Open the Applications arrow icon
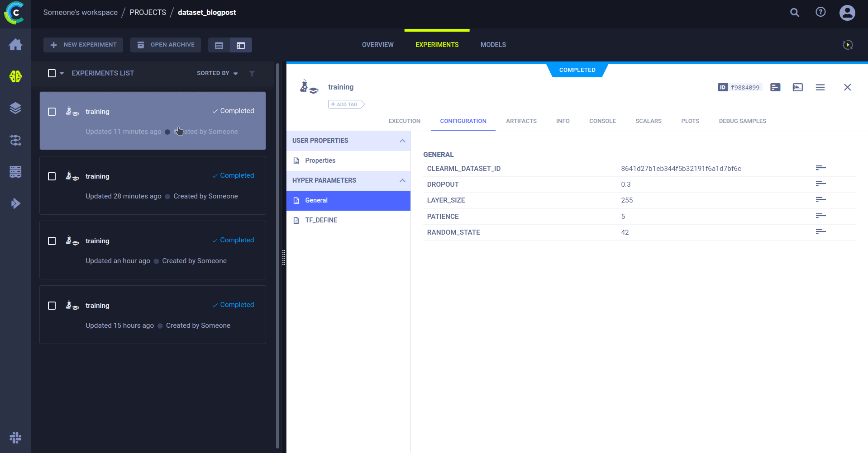This screenshot has width=868, height=453. click(15, 203)
